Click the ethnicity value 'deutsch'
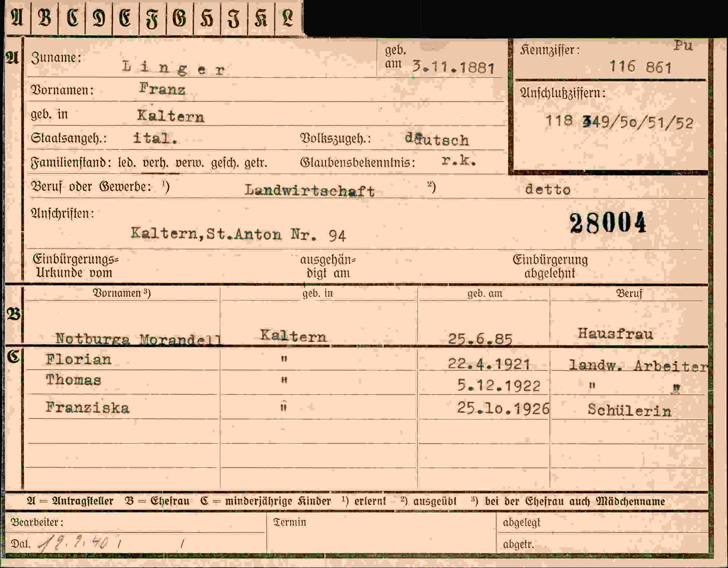728x568 pixels. pos(437,140)
